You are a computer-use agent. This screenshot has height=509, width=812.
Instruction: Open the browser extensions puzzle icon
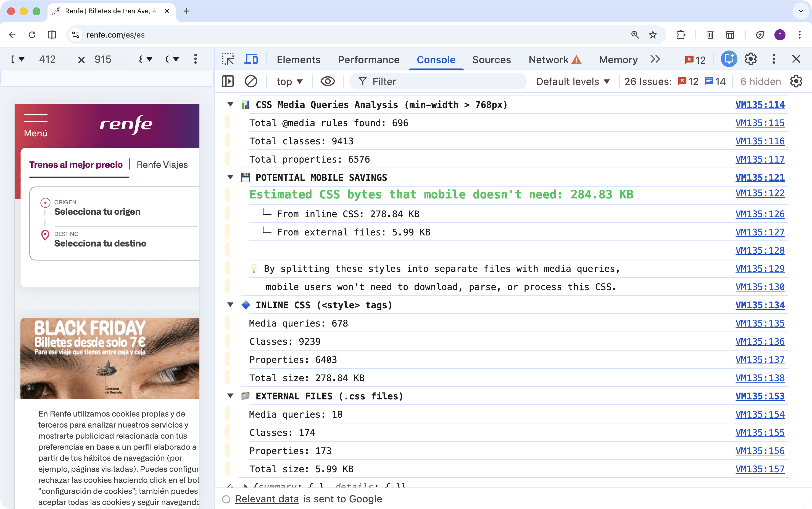click(681, 35)
